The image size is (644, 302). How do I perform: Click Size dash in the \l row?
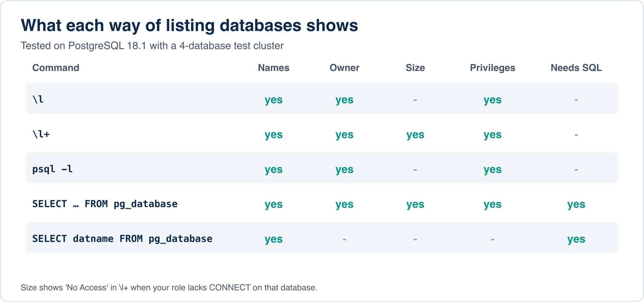415,100
